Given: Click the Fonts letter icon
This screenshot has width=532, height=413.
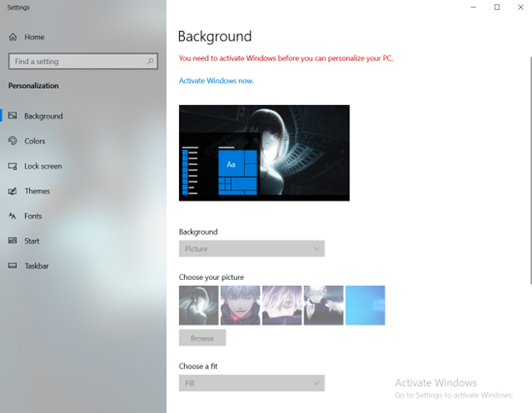Looking at the screenshot, I should pyautogui.click(x=13, y=216).
